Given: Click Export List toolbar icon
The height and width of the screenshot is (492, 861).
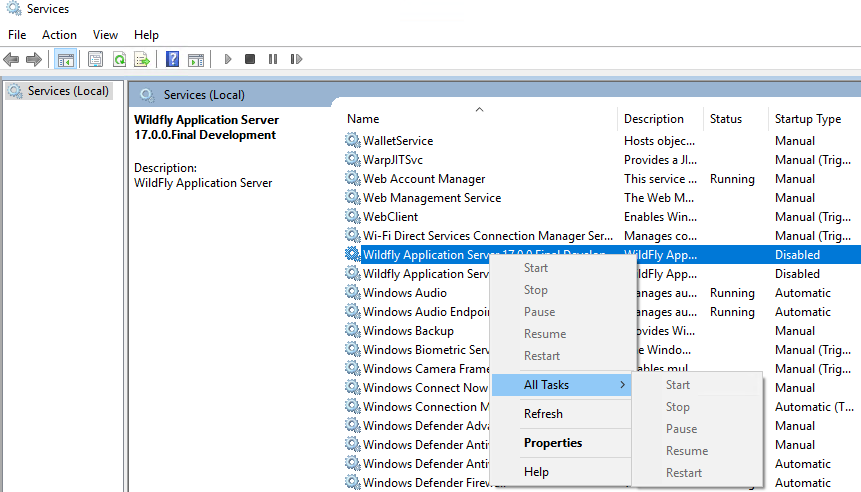Looking at the screenshot, I should coord(142,59).
